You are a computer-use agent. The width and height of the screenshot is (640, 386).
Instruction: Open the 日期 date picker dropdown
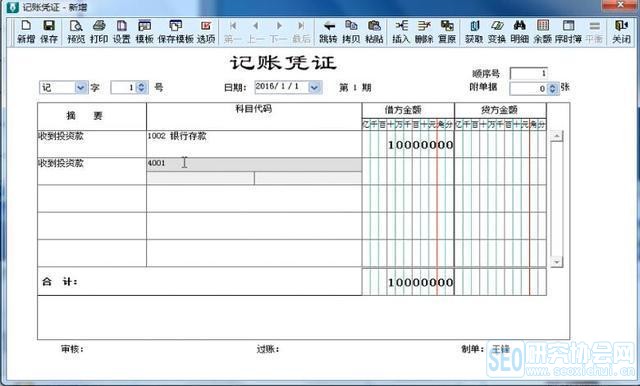tap(314, 87)
